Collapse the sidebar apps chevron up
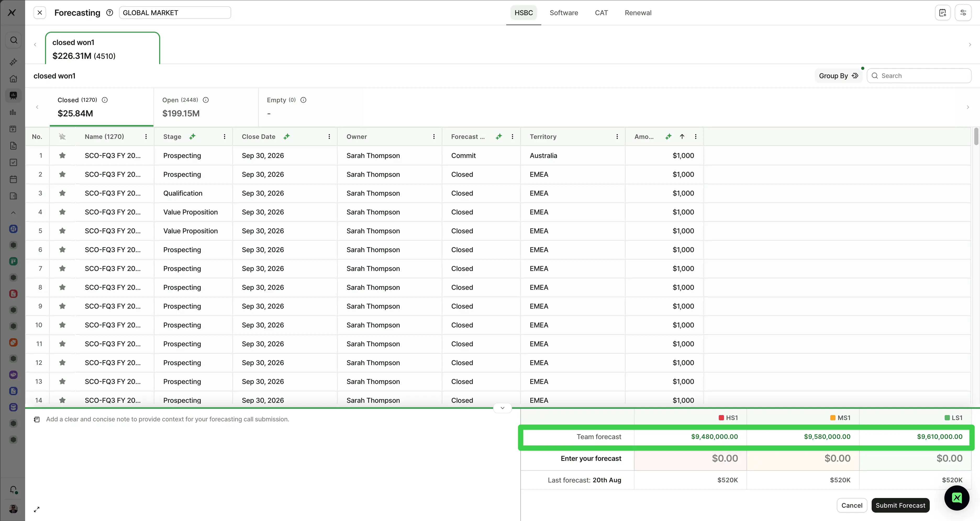 point(13,213)
